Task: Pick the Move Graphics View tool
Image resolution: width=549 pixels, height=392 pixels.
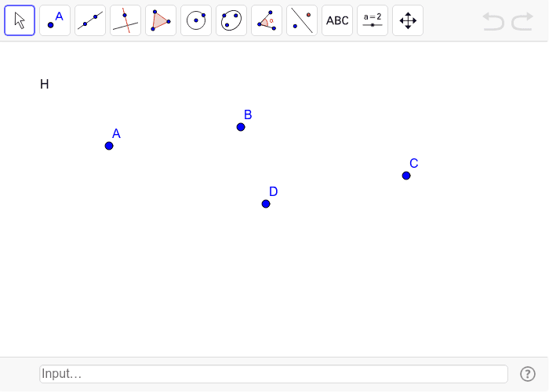Action: [x=408, y=20]
